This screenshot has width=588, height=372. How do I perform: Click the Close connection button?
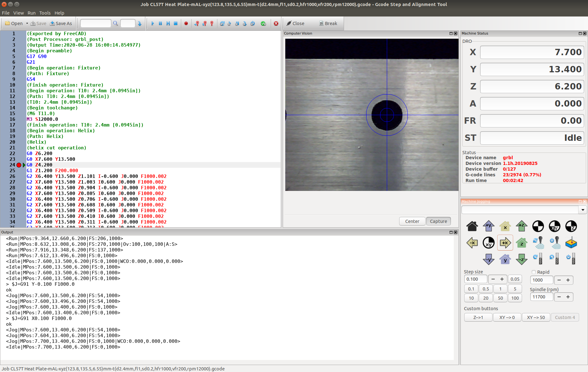click(295, 23)
